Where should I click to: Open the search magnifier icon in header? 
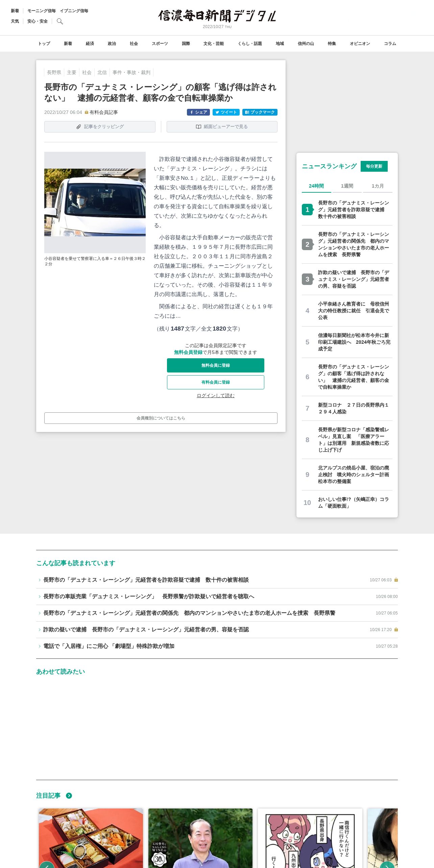coord(60,21)
